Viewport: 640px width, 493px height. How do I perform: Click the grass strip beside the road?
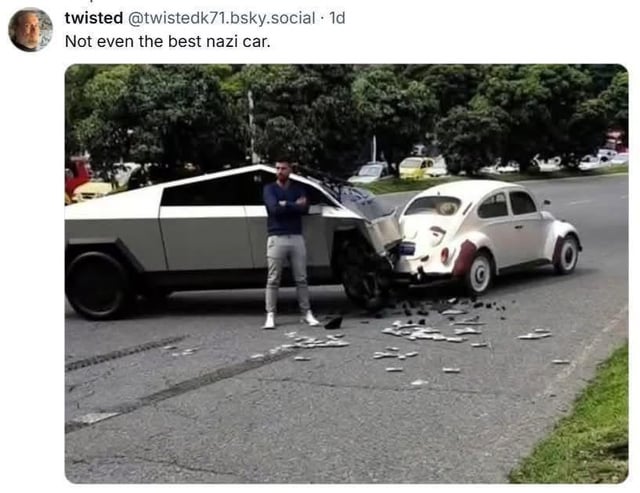tap(580, 424)
